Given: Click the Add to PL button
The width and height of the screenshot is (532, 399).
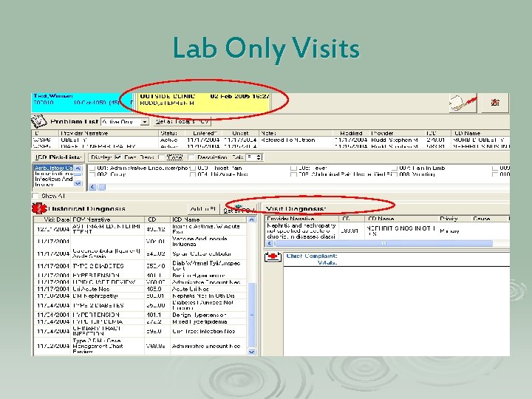Looking at the screenshot, I should point(203,209).
